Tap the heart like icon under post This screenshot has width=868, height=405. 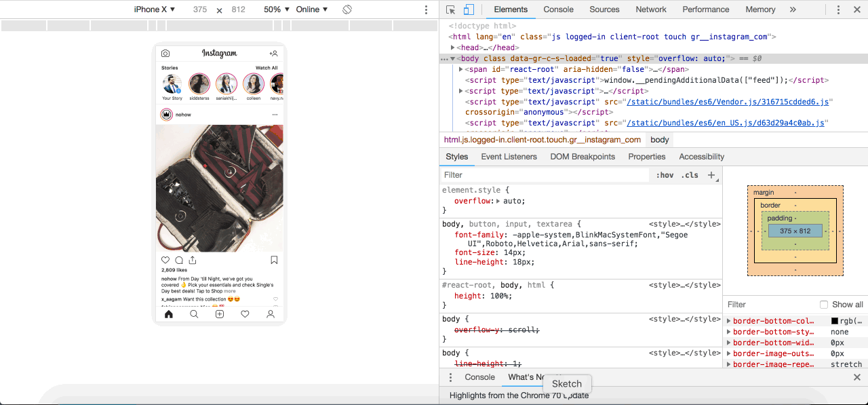(x=165, y=260)
